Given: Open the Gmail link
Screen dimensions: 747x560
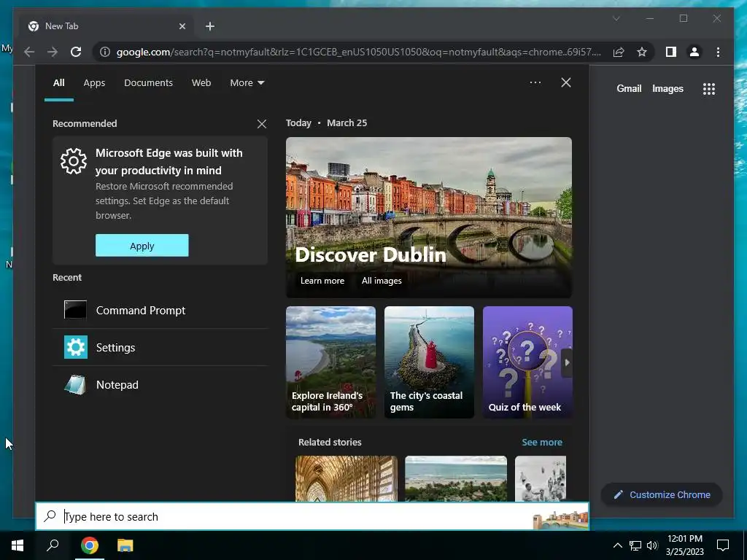Looking at the screenshot, I should [x=629, y=88].
